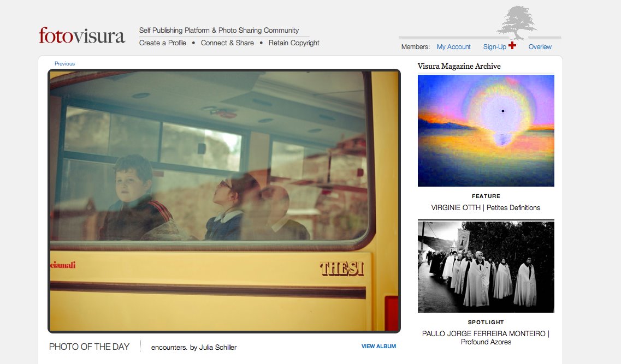Go to the Previous photo
The height and width of the screenshot is (364, 621).
pos(64,63)
